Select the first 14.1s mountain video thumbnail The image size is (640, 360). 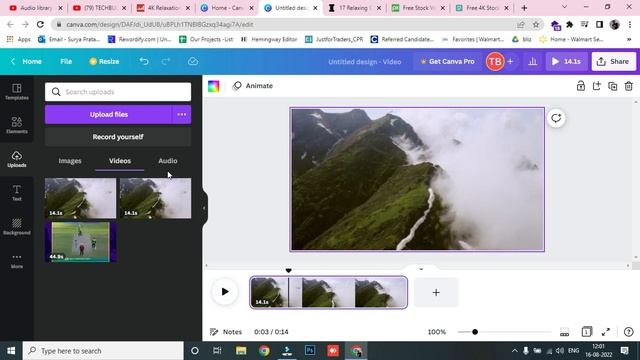(x=80, y=198)
